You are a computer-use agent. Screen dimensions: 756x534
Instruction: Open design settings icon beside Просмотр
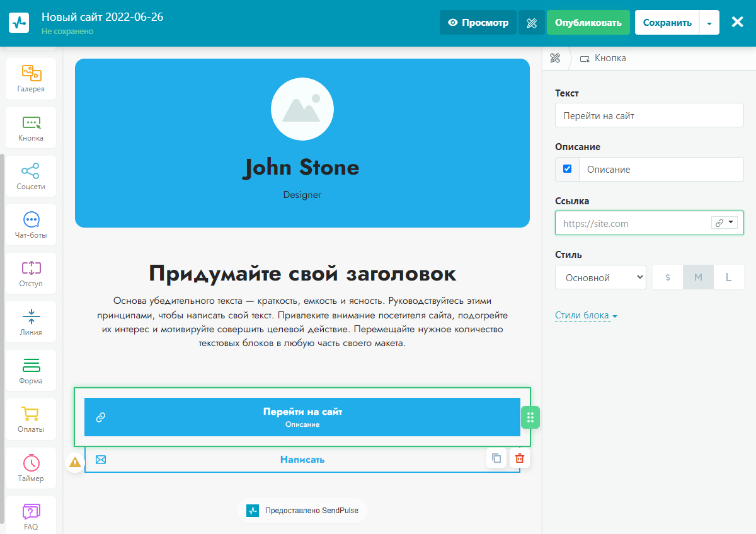531,23
